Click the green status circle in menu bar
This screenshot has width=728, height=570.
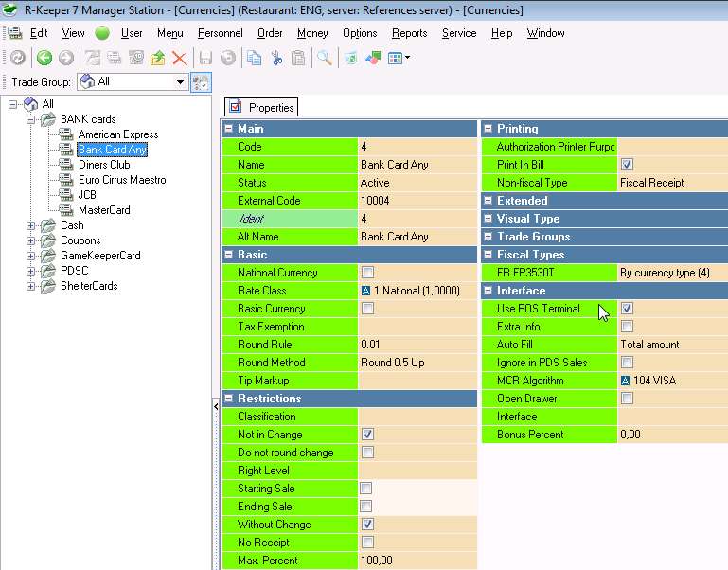point(102,33)
